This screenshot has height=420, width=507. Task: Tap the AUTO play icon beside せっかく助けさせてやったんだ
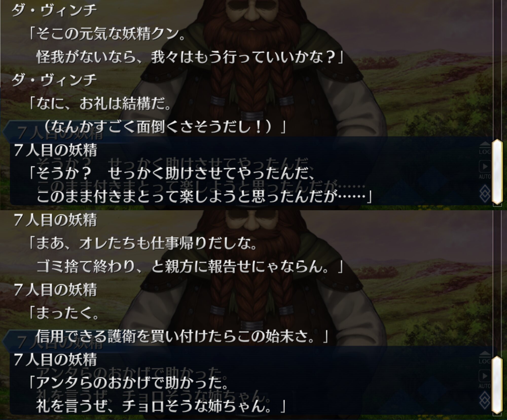coord(485,170)
